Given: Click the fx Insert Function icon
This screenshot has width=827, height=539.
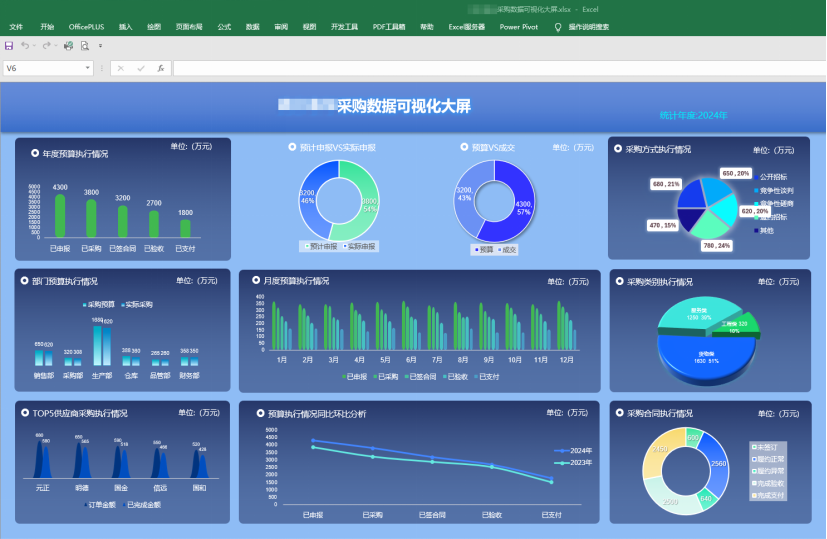Looking at the screenshot, I should pos(160,68).
